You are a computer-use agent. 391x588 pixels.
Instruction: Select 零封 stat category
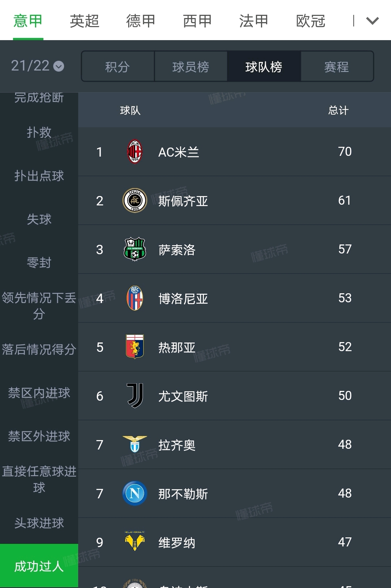(39, 263)
